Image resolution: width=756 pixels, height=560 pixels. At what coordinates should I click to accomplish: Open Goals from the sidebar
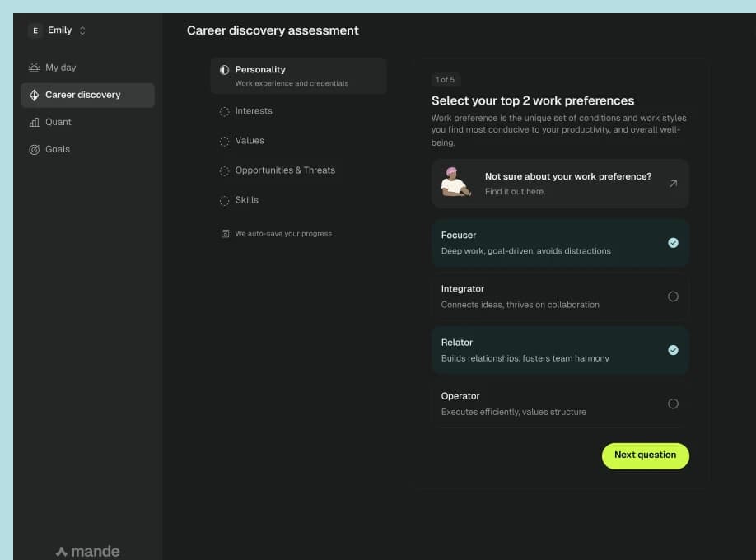pyautogui.click(x=87, y=150)
